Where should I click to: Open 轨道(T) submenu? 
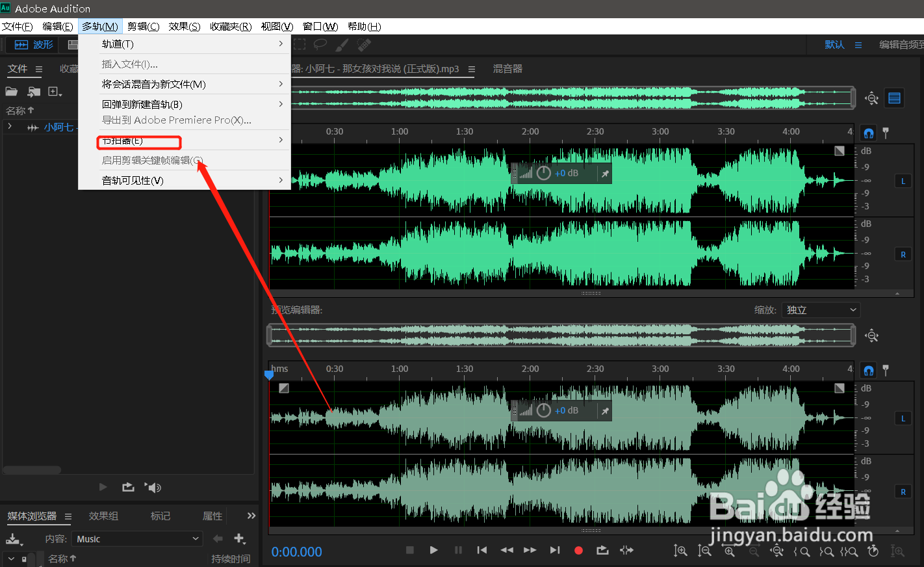[x=184, y=44]
